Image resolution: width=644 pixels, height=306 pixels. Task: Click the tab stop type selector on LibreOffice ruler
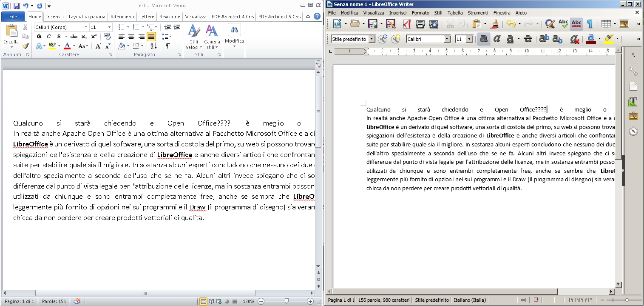[330, 51]
